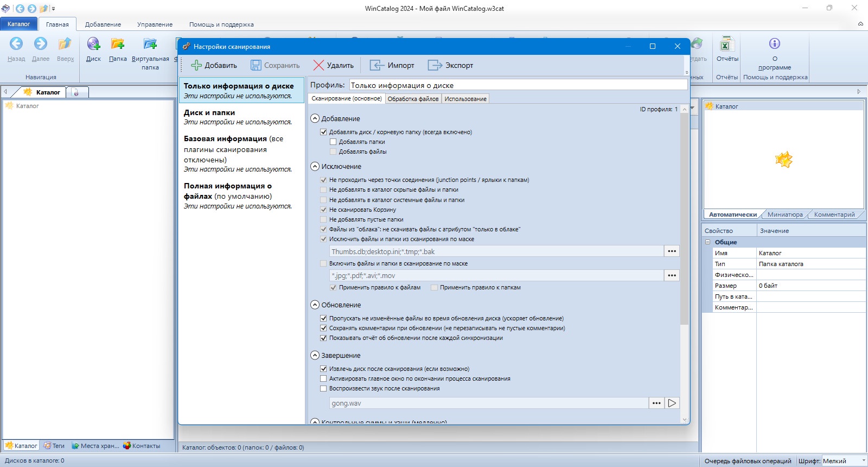Click the vertical scrollbar in settings panel
The height and width of the screenshot is (467, 868).
click(685, 217)
